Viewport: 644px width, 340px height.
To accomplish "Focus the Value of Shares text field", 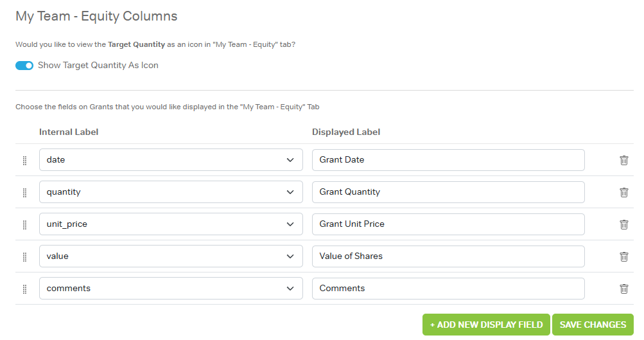I will (448, 256).
